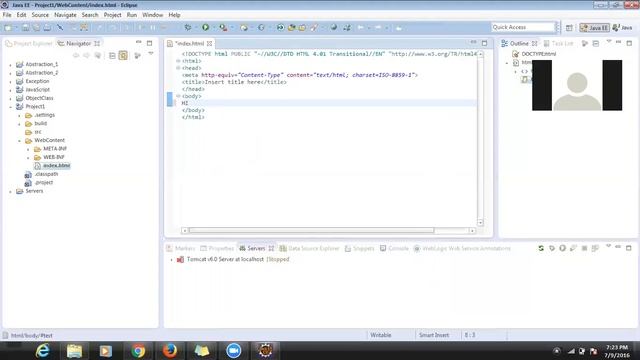This screenshot has width=640, height=360.
Task: Expand the Exception project
Action: click(x=10, y=82)
